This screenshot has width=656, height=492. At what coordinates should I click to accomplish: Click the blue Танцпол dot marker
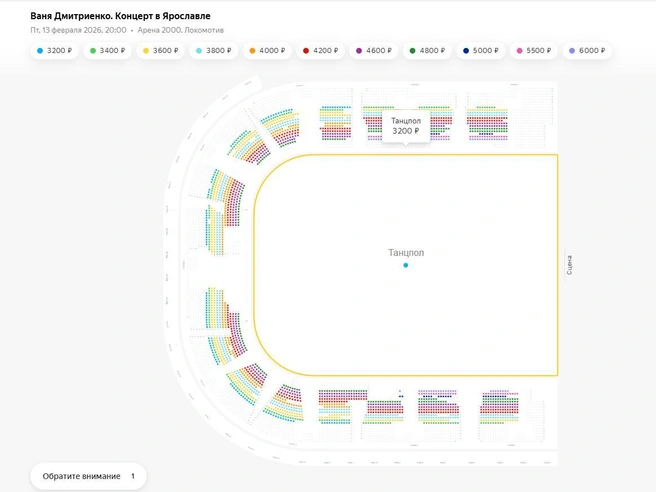[405, 265]
